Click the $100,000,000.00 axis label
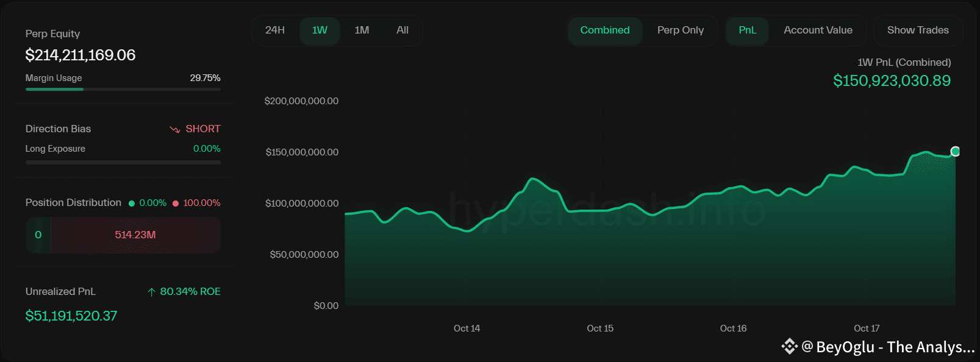The width and height of the screenshot is (980, 362). tap(302, 204)
